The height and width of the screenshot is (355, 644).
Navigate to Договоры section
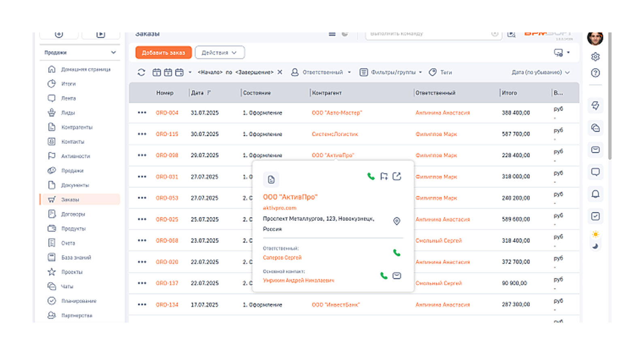[x=73, y=214]
